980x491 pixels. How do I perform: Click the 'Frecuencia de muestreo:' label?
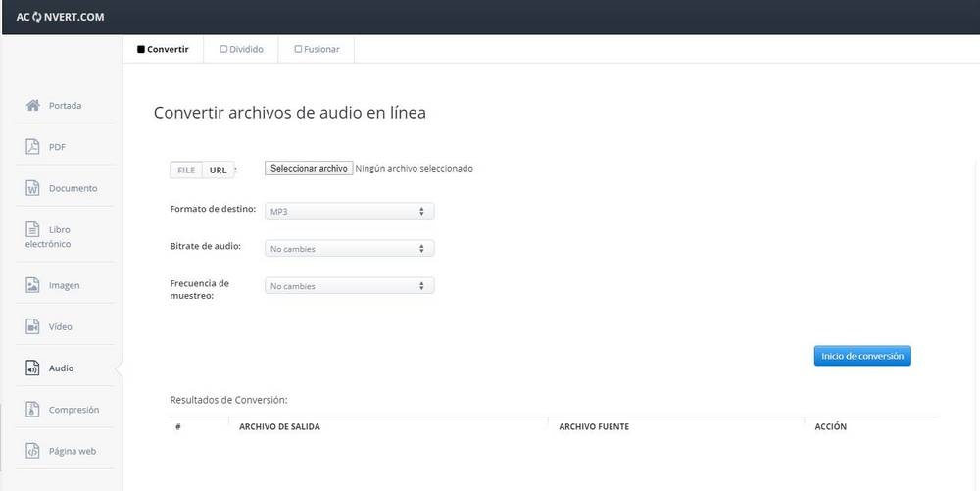[200, 289]
